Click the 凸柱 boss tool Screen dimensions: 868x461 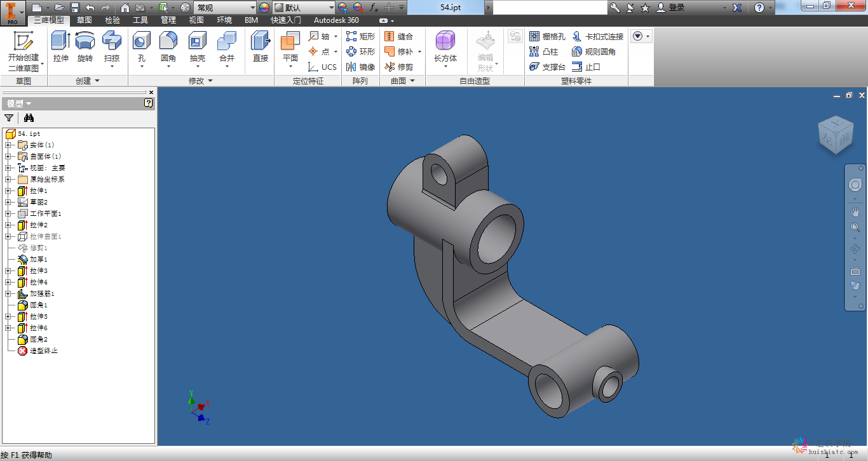tap(543, 51)
